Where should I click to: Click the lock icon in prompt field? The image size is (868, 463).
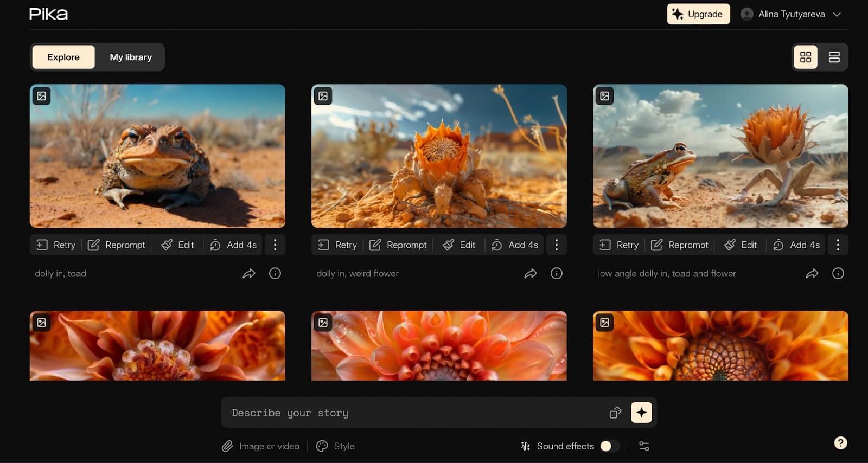click(x=615, y=413)
